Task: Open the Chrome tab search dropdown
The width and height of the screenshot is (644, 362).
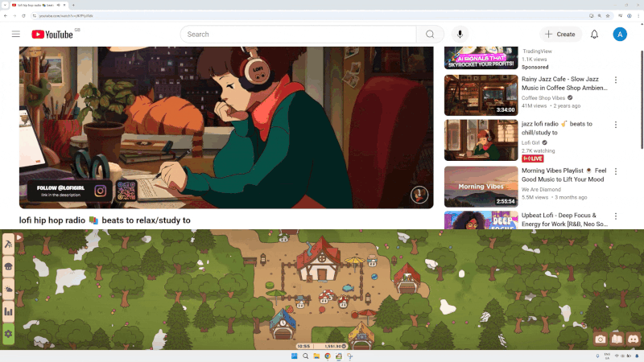Action: point(5,5)
